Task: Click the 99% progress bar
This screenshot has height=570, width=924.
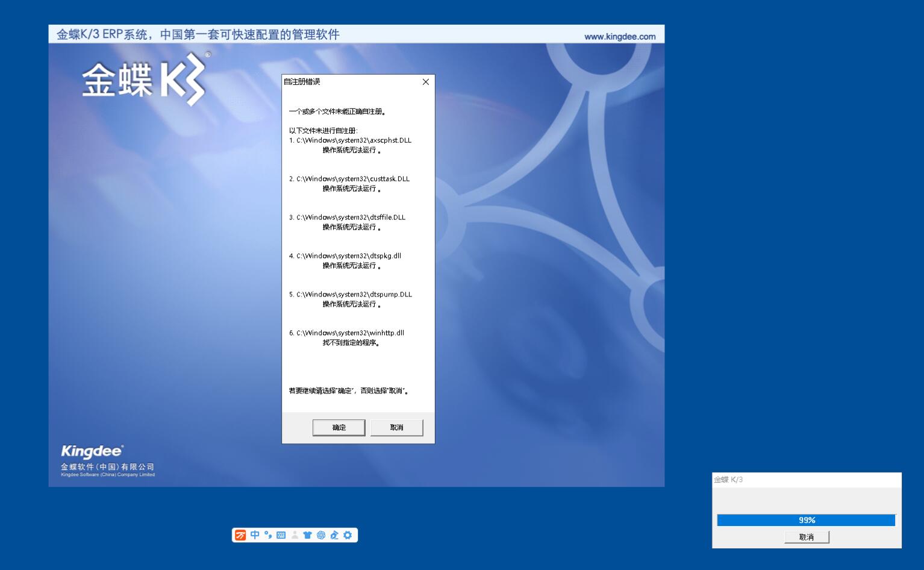Action: coord(807,520)
